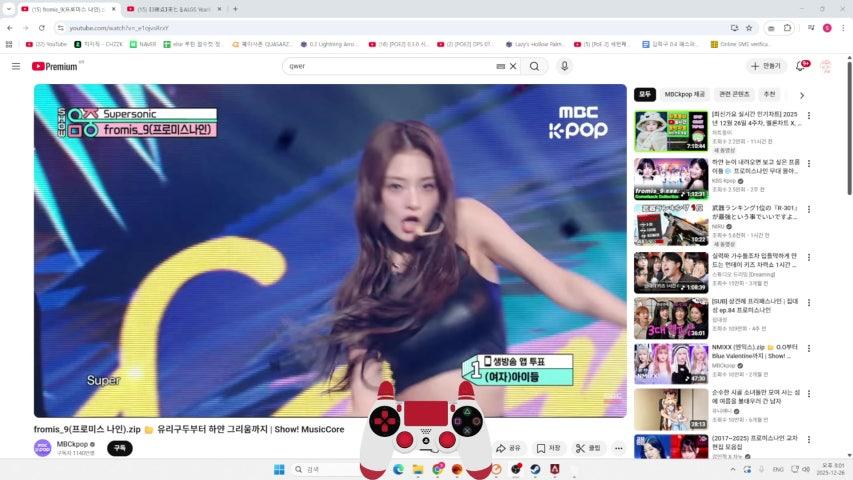The height and width of the screenshot is (480, 853).
Task: Open options for the [SUB] 프로미스나인 video
Action: [809, 303]
